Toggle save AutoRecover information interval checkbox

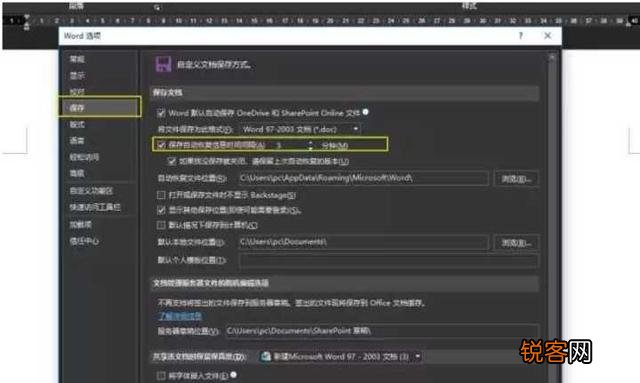coord(162,145)
